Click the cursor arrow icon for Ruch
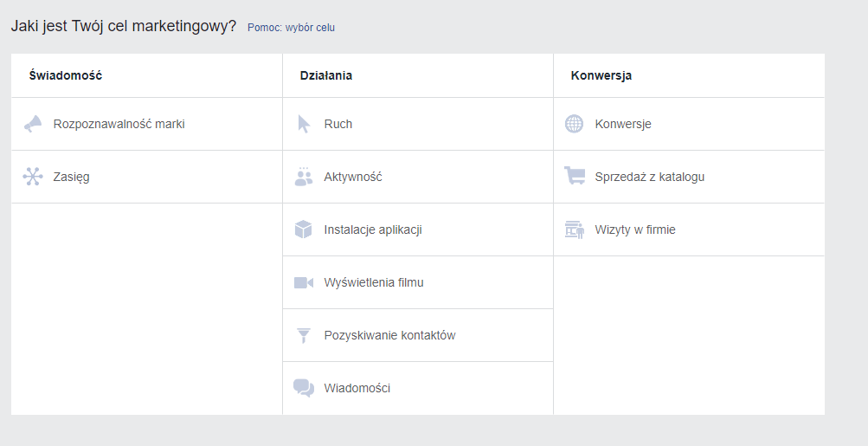 click(x=304, y=124)
